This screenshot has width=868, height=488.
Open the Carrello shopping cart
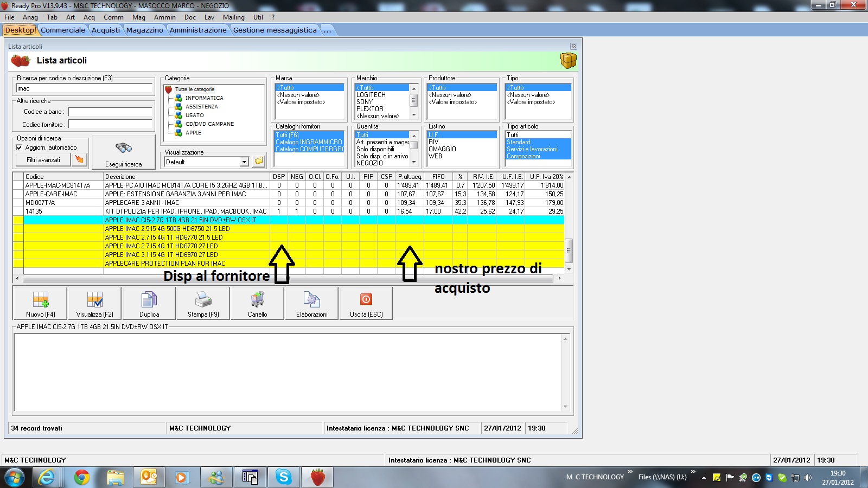point(257,303)
